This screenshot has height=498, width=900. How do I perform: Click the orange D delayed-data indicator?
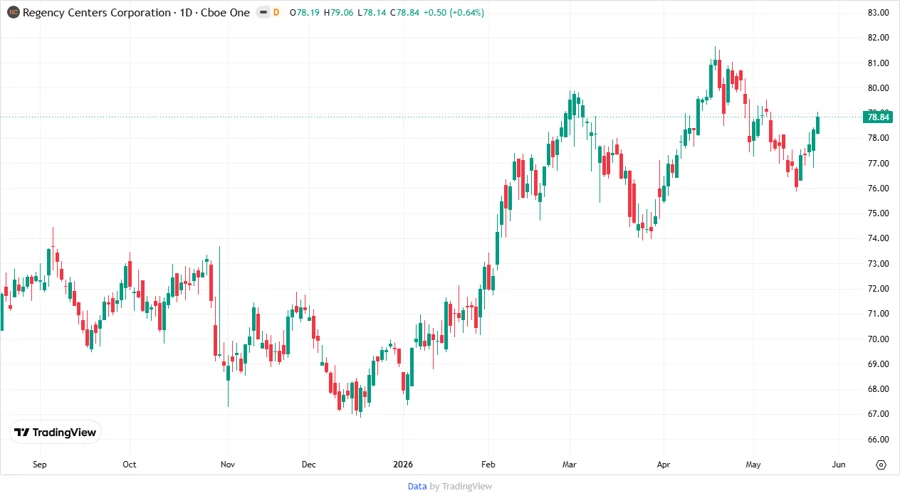coord(276,12)
